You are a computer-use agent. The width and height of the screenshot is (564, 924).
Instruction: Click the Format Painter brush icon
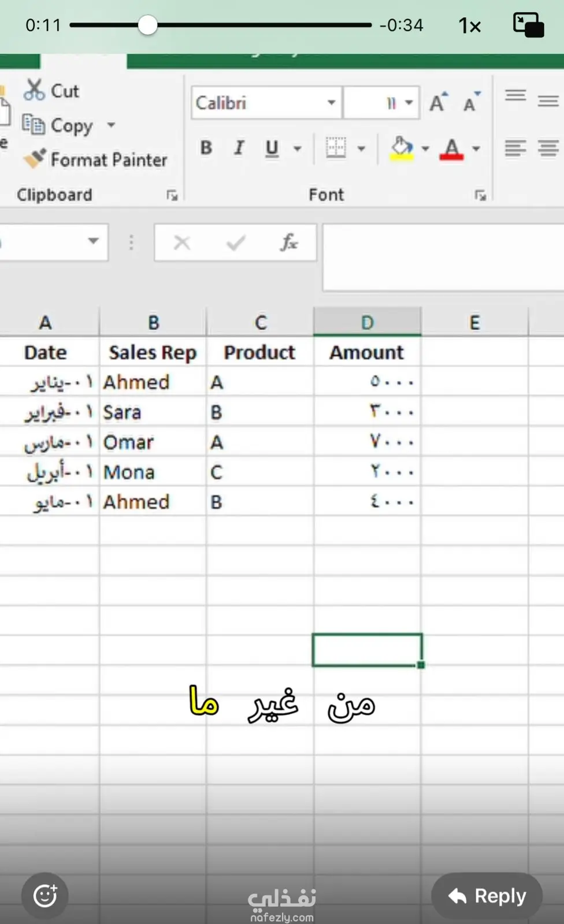pos(35,158)
